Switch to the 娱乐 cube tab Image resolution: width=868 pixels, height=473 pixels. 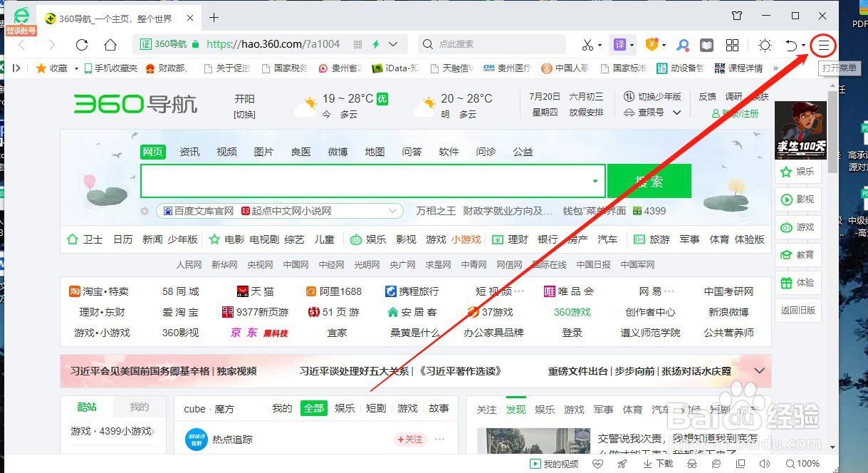tap(345, 408)
